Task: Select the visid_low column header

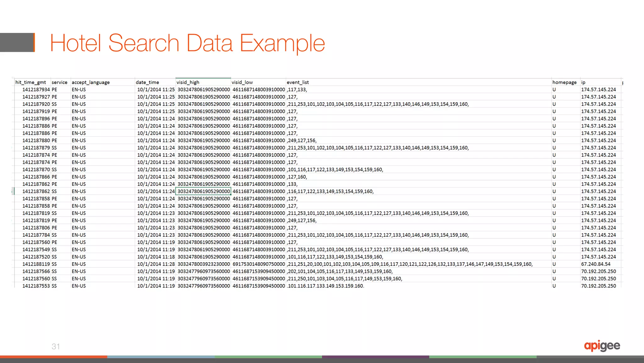Action: [x=258, y=82]
